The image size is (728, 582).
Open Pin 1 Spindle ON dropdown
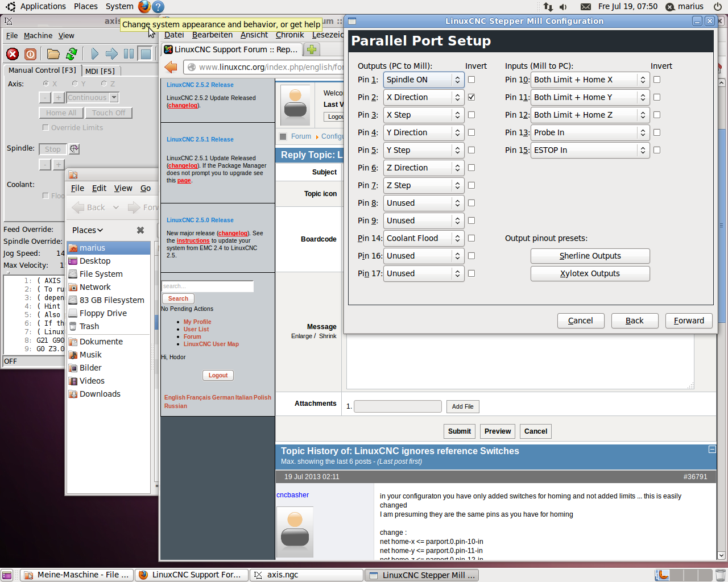(x=424, y=80)
